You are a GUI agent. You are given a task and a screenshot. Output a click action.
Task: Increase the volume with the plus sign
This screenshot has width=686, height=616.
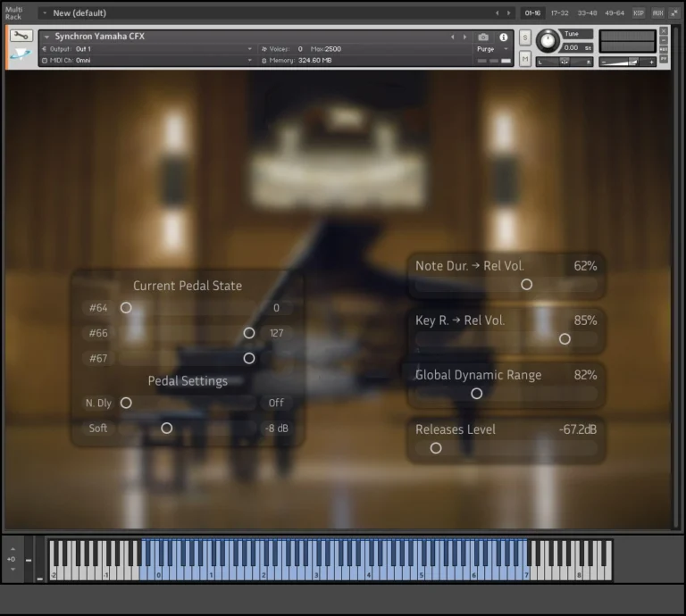[x=651, y=62]
